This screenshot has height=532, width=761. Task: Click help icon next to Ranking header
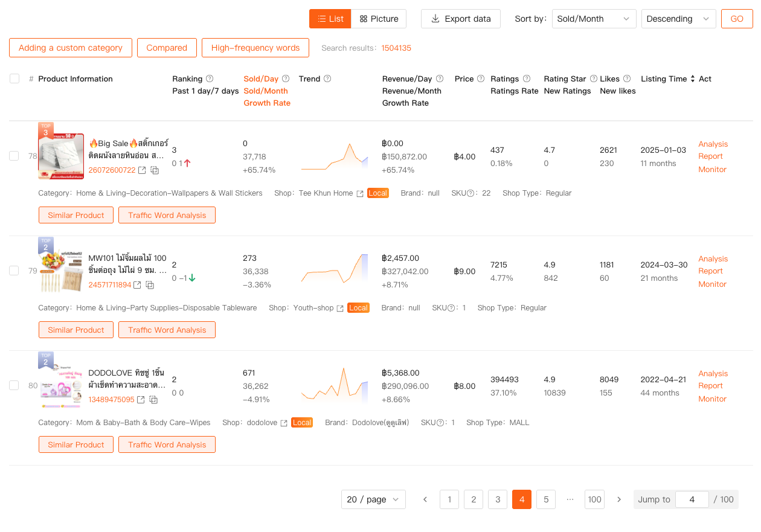(210, 79)
